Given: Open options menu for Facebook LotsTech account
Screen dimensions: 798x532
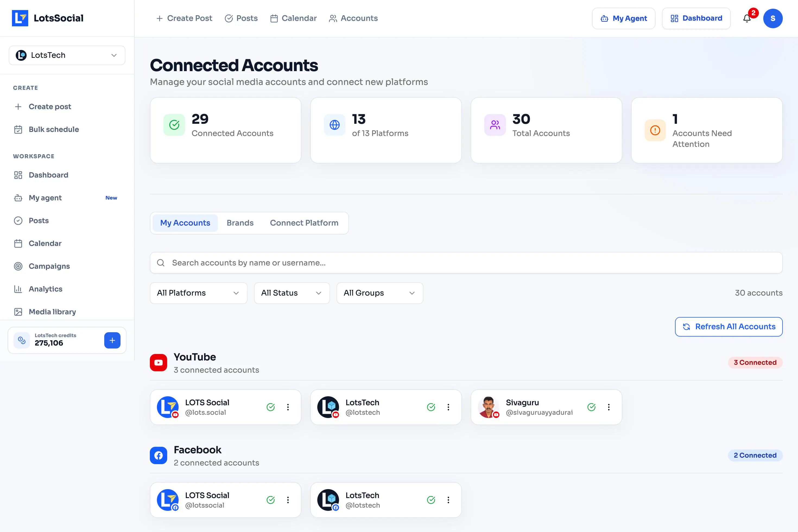Looking at the screenshot, I should pos(448,500).
